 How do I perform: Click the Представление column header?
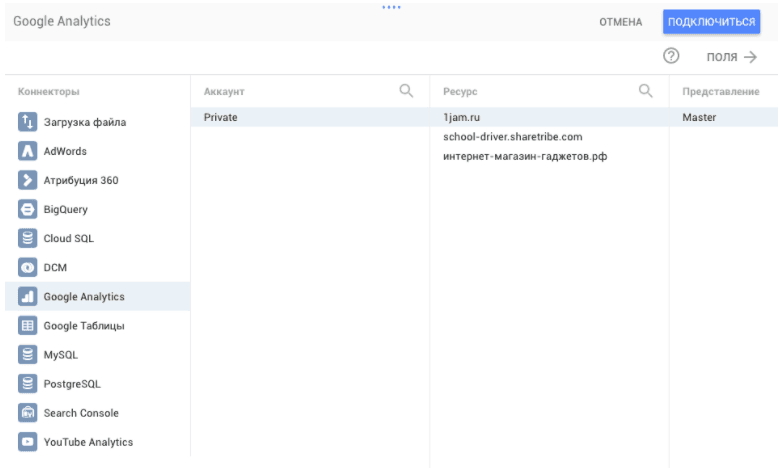(720, 91)
